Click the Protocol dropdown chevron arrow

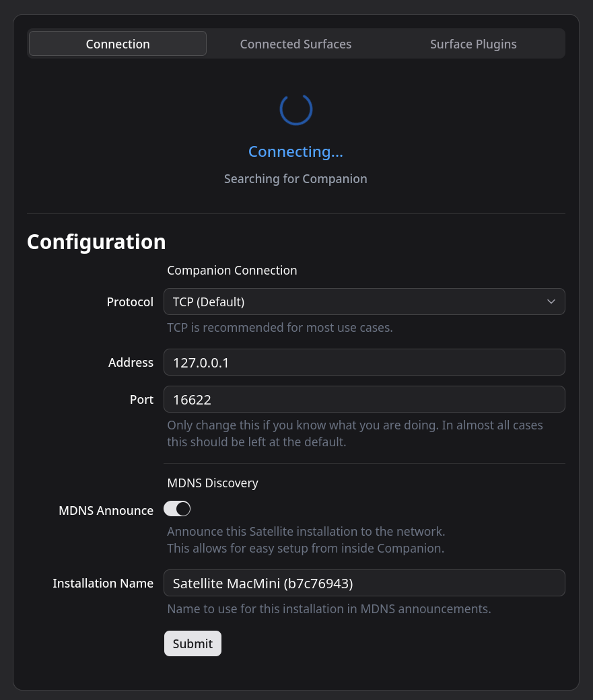click(551, 302)
